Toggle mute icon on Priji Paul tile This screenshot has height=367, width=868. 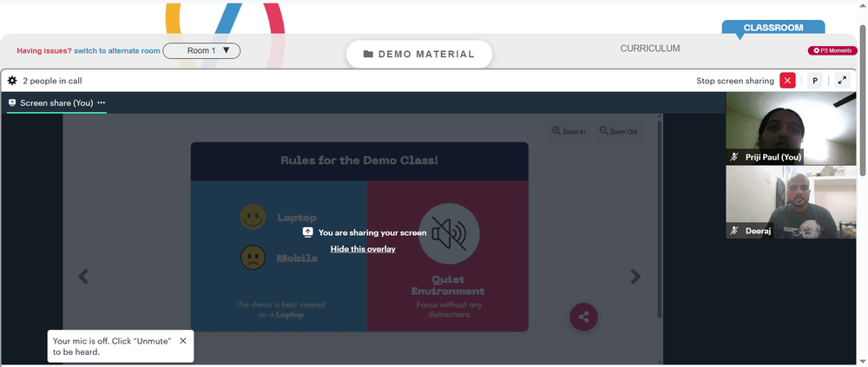pyautogui.click(x=734, y=157)
